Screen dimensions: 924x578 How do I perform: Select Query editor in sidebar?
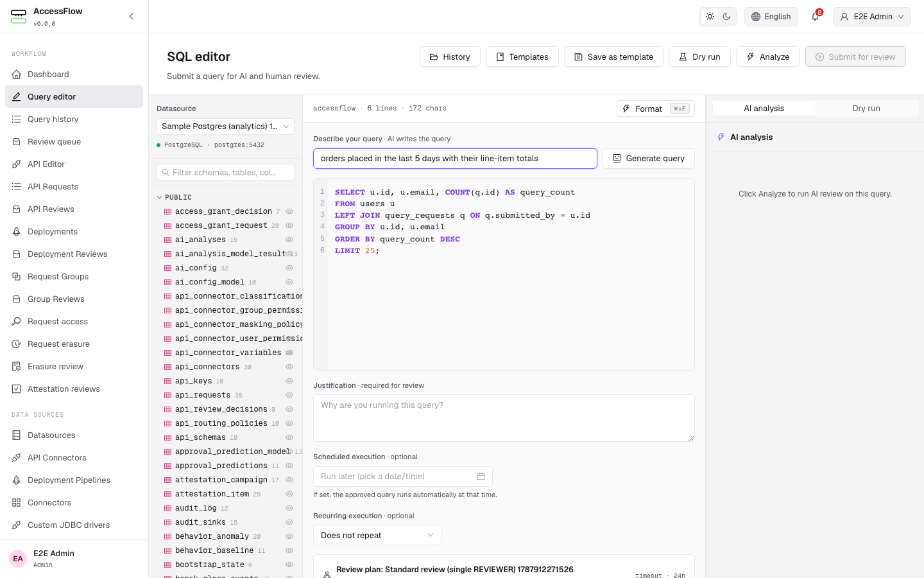click(74, 97)
